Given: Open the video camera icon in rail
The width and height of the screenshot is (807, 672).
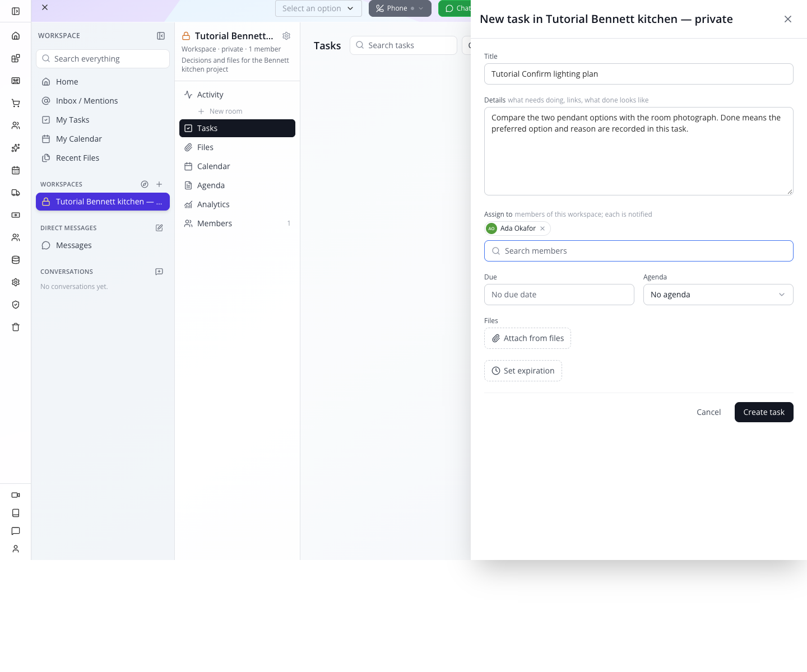Looking at the screenshot, I should (x=16, y=495).
